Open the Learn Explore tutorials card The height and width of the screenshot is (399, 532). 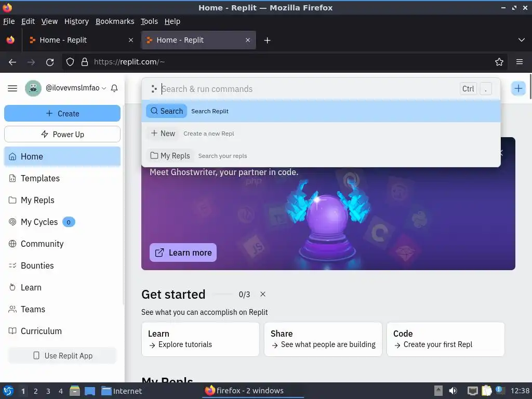(x=201, y=339)
